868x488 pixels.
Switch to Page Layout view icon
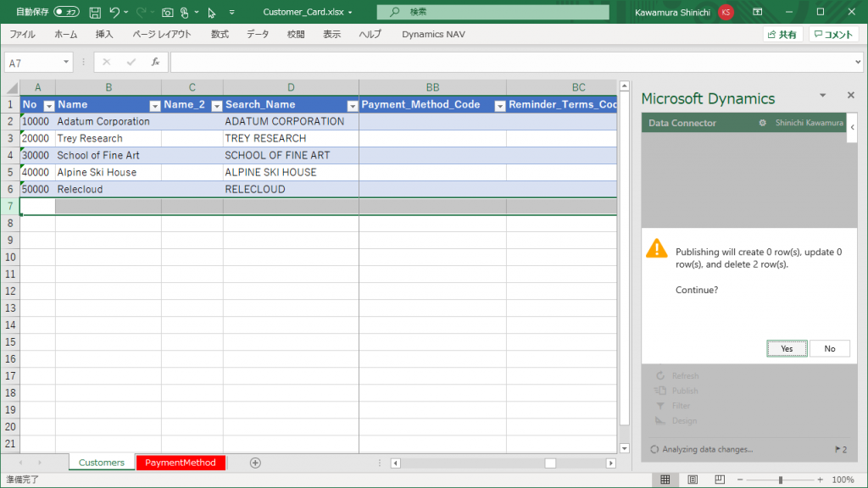coord(693,480)
